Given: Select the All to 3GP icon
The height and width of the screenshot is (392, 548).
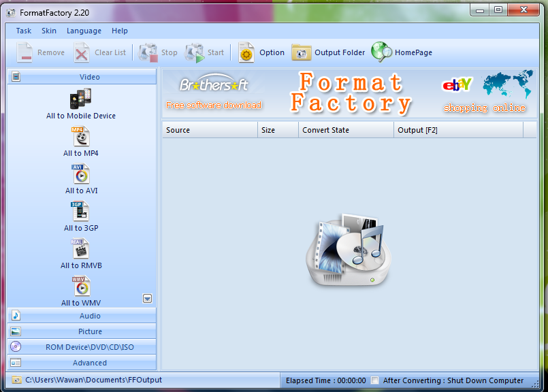Looking at the screenshot, I should (80, 211).
